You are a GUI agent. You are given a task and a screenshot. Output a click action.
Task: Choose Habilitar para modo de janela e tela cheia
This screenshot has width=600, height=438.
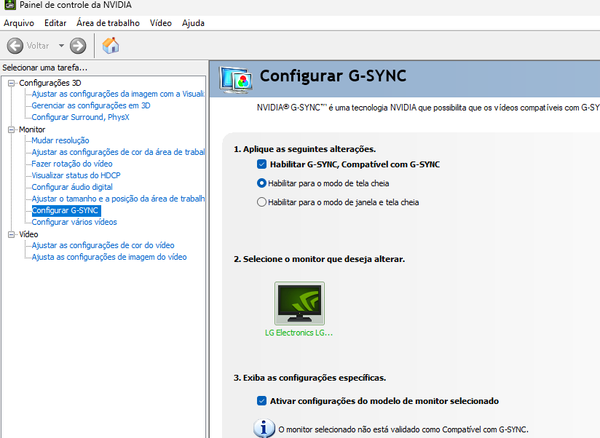[262, 202]
